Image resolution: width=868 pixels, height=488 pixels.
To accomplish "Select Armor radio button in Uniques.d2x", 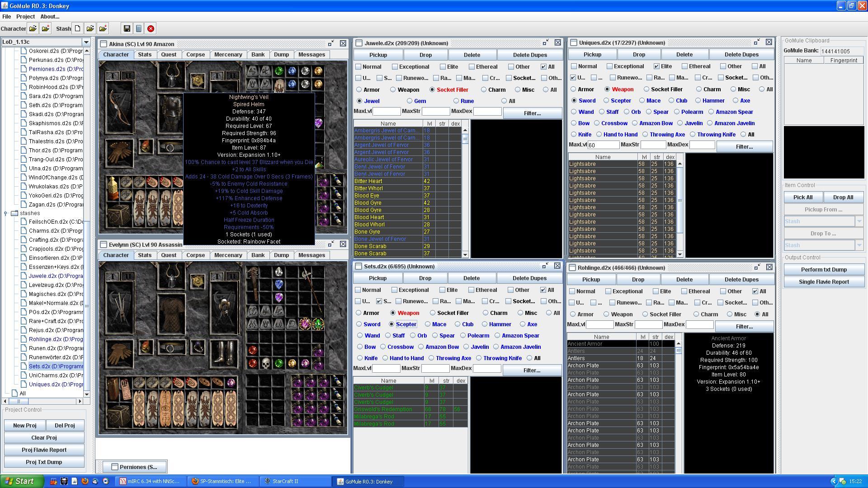I will tap(573, 89).
